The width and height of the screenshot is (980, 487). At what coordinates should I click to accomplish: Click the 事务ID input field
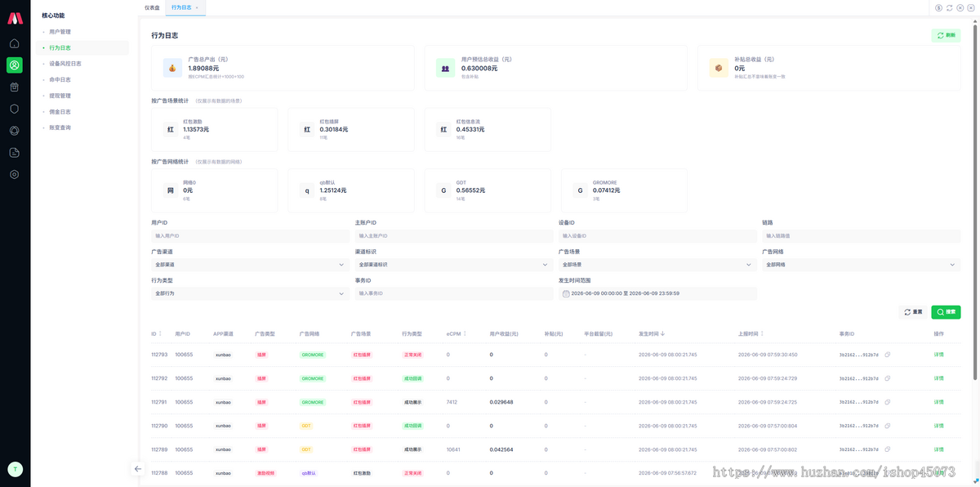[454, 293]
